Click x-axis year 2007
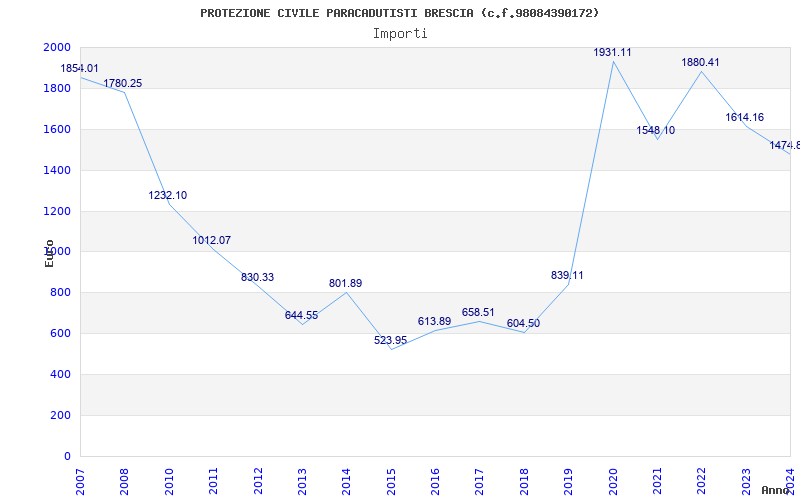 (80, 481)
